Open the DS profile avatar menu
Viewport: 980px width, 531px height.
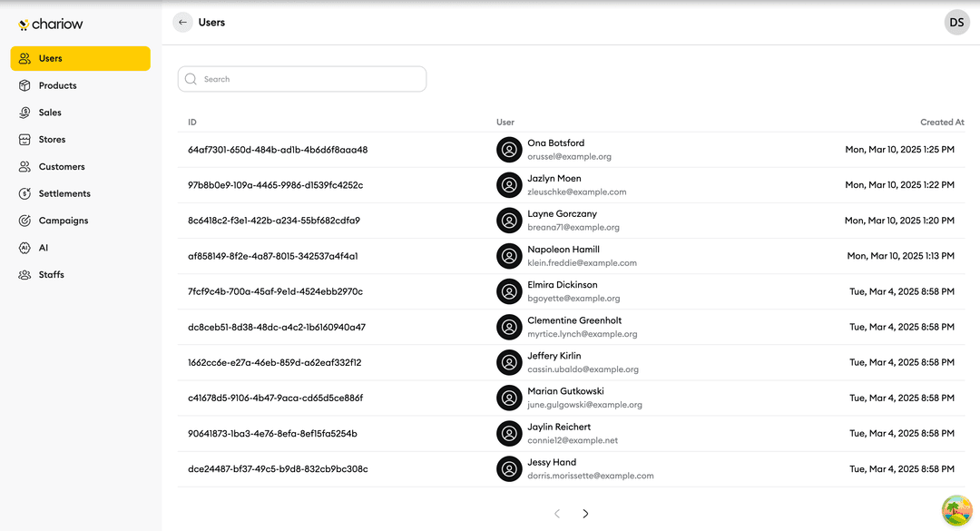coord(956,23)
